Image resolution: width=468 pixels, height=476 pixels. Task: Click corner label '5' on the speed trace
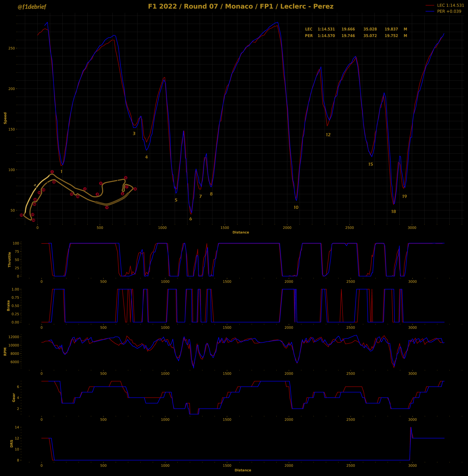pos(176,200)
